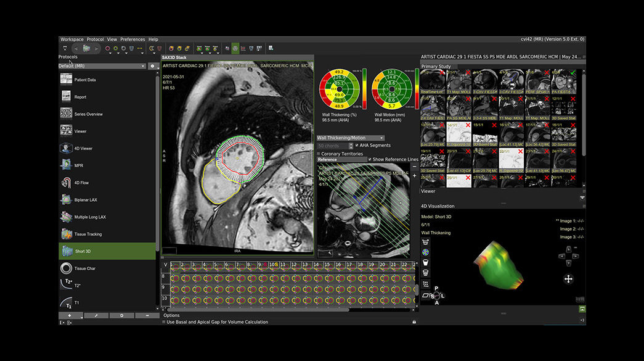Toggle the AHA Segments checkbox
Viewport: 644px width, 361px height.
357,146
